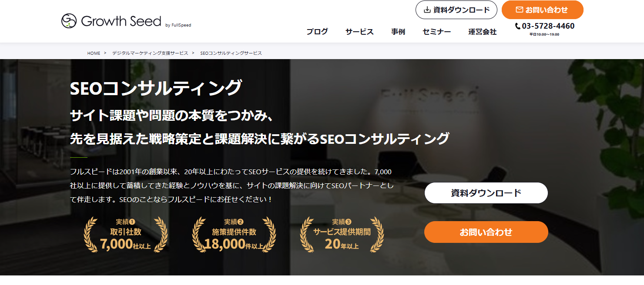Open デジタルマーケティング支援サービス breadcrumb link

pyautogui.click(x=150, y=53)
